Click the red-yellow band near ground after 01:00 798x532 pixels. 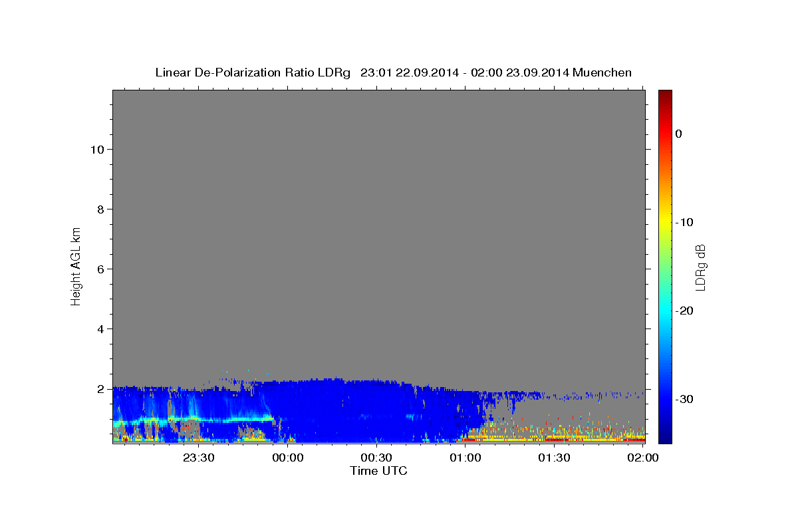552,438
